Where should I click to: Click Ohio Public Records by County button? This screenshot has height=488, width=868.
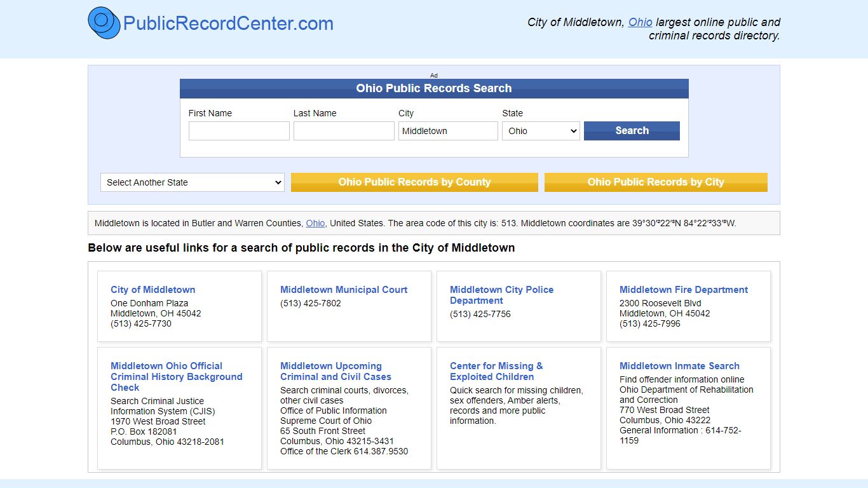coord(414,182)
